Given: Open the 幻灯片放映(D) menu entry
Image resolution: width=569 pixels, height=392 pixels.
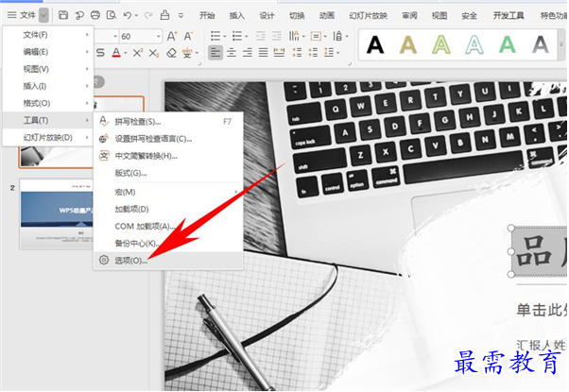Looking at the screenshot, I should click(x=48, y=137).
